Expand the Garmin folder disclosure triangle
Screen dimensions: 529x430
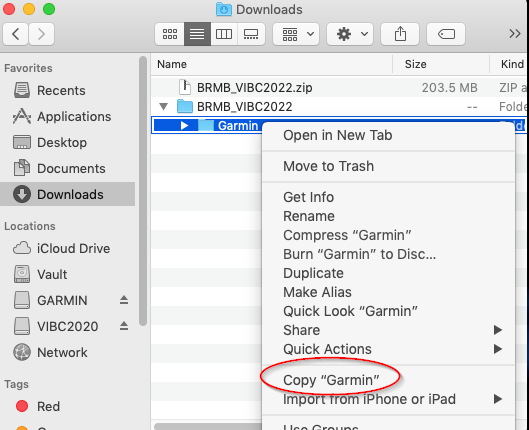[184, 125]
